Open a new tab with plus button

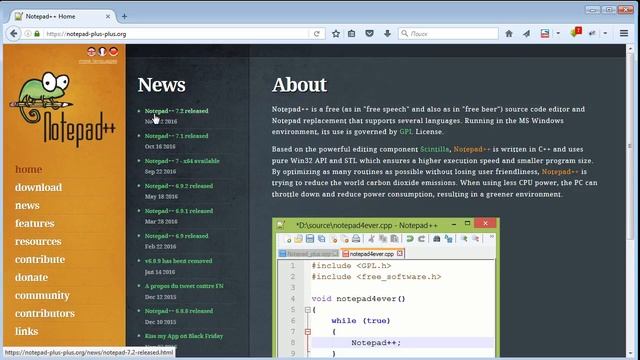(124, 17)
